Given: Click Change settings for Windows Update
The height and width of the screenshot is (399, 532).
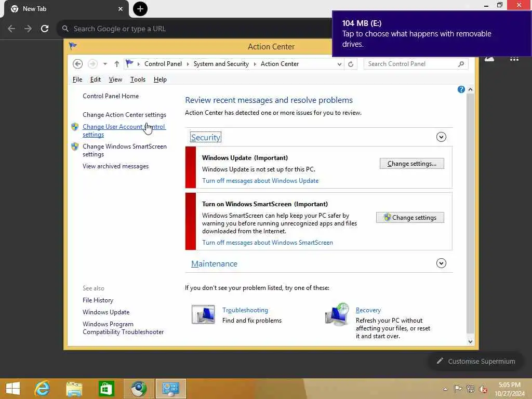Looking at the screenshot, I should (x=411, y=164).
